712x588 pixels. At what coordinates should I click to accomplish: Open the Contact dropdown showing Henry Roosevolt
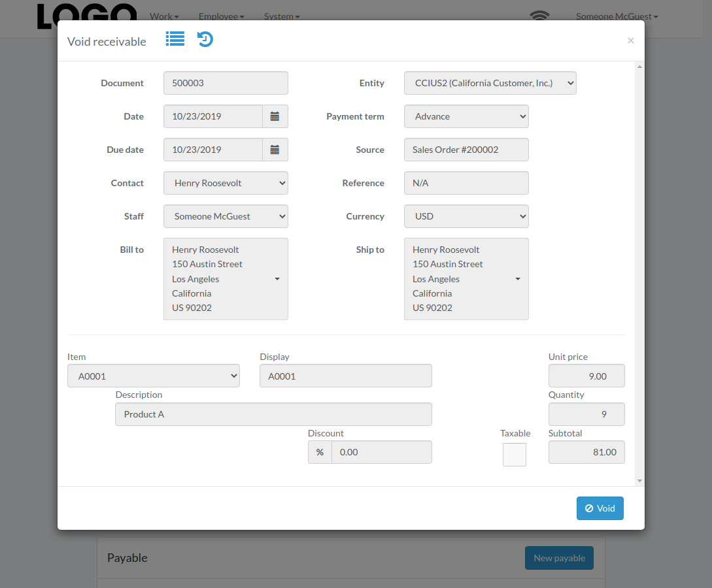click(226, 183)
